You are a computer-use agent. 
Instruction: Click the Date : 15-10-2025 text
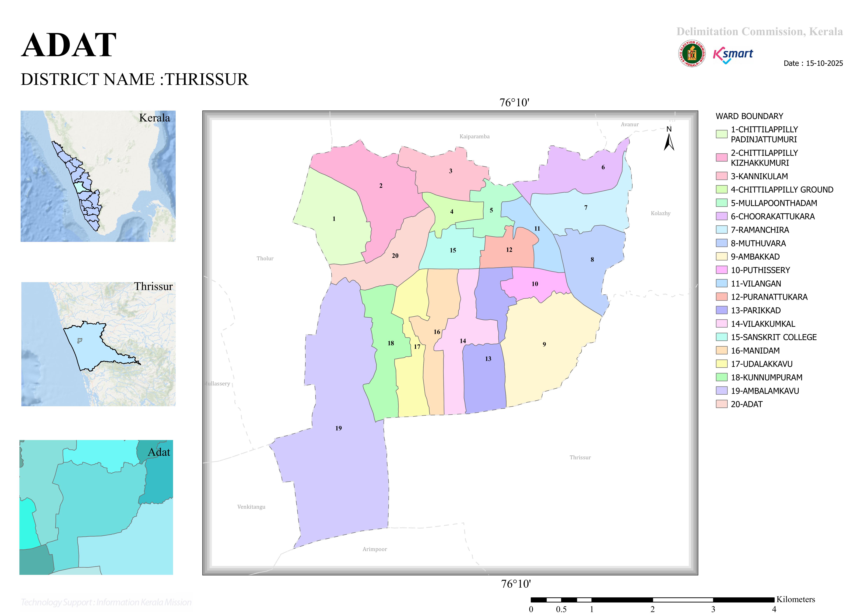(813, 63)
